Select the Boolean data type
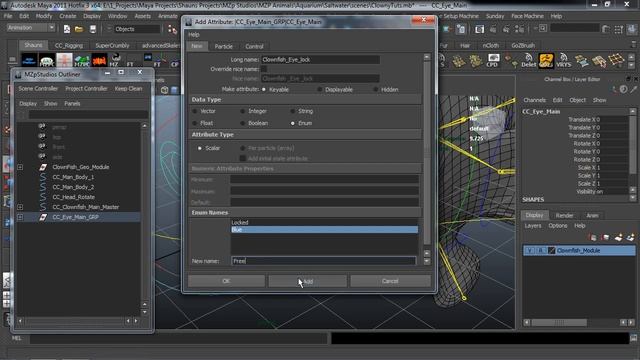Screen dimensions: 640x360 pos(243,123)
